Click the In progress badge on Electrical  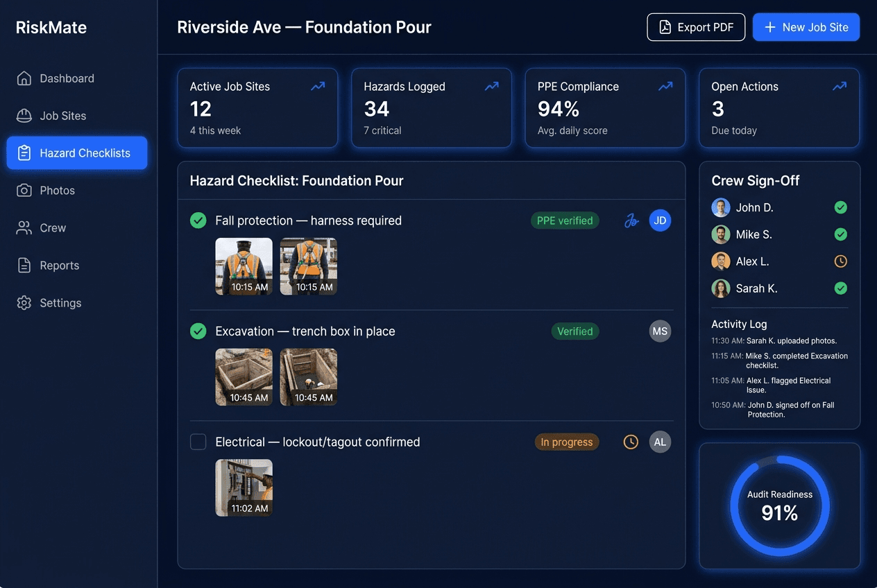567,442
